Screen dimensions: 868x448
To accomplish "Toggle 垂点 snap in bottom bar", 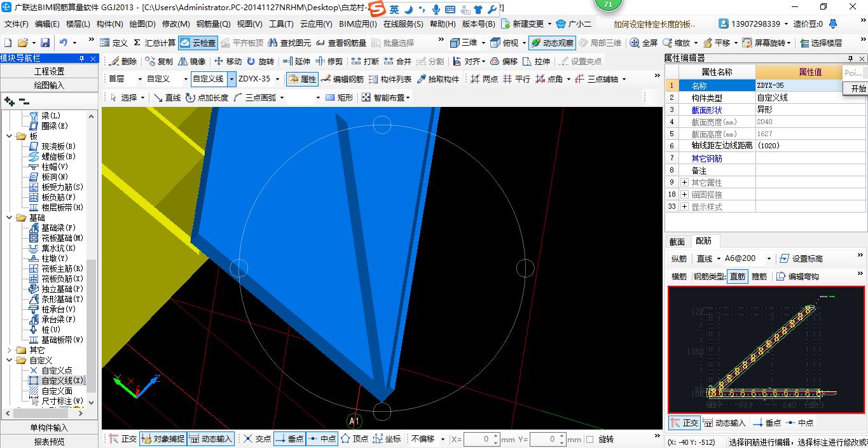I will [x=289, y=439].
